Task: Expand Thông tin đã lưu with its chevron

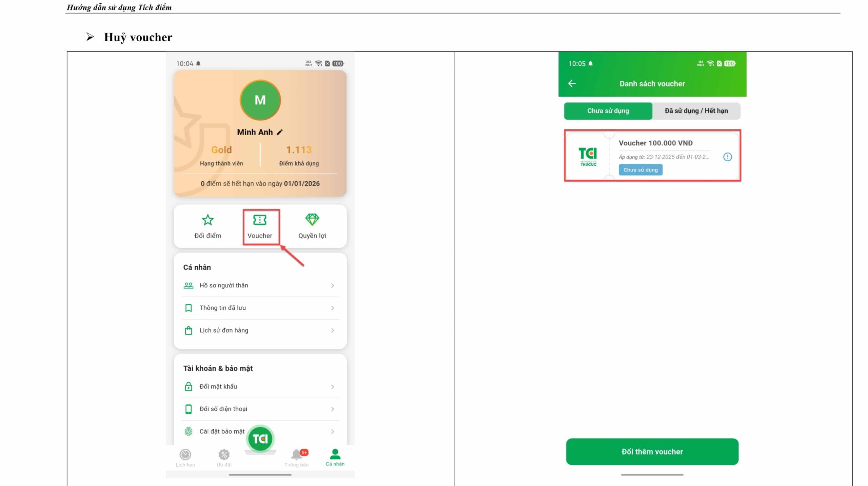Action: tap(332, 308)
